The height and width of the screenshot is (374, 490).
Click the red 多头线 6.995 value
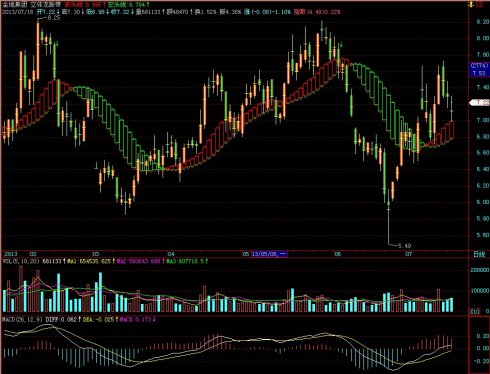pos(84,5)
